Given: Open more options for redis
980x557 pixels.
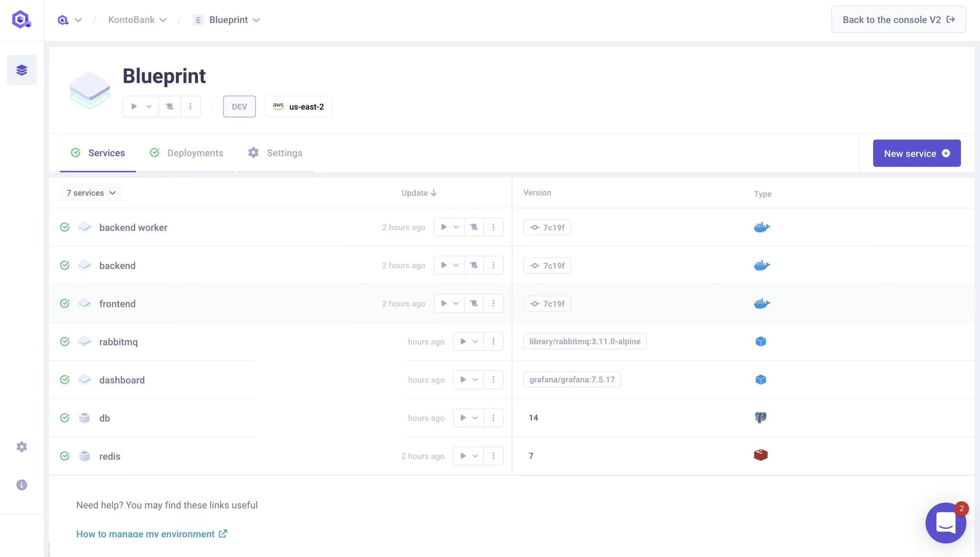Looking at the screenshot, I should (x=493, y=456).
